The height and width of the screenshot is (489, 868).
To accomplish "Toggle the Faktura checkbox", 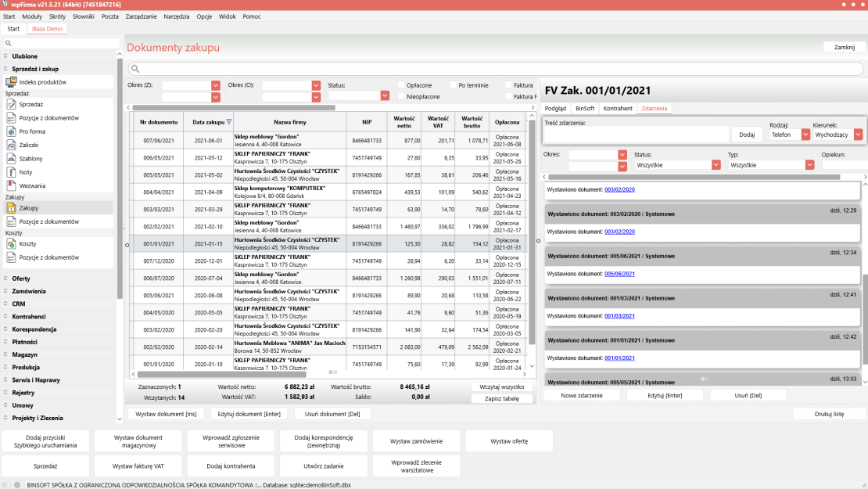I will (508, 85).
